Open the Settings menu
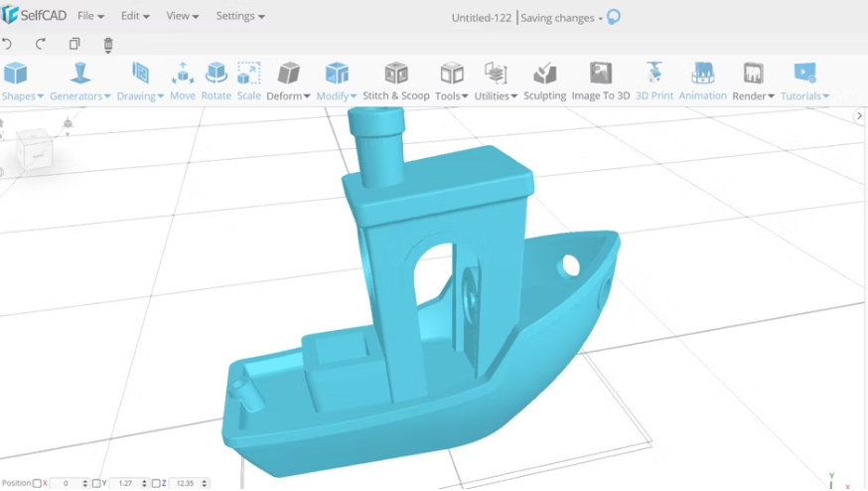 240,16
